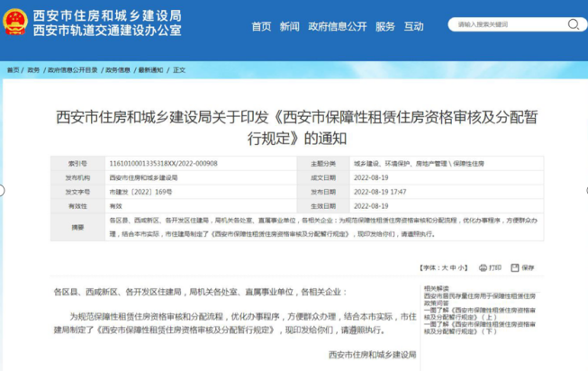The height and width of the screenshot is (371, 588).
Task: Open 政府信息公开目录 breadcrumb link
Action: point(72,70)
